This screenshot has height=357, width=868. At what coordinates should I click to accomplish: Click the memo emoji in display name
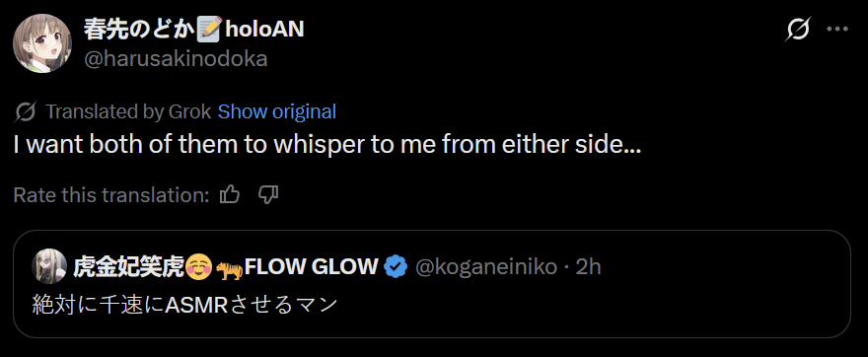(x=211, y=30)
